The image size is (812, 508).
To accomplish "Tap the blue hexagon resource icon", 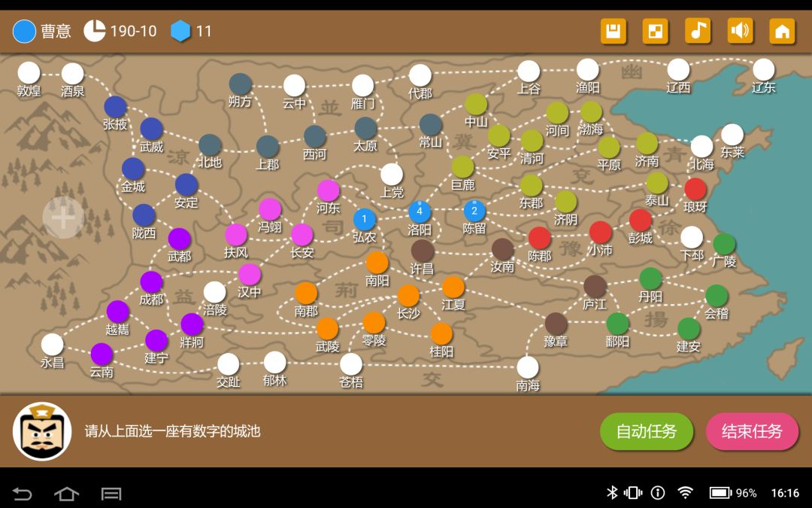I will (180, 31).
